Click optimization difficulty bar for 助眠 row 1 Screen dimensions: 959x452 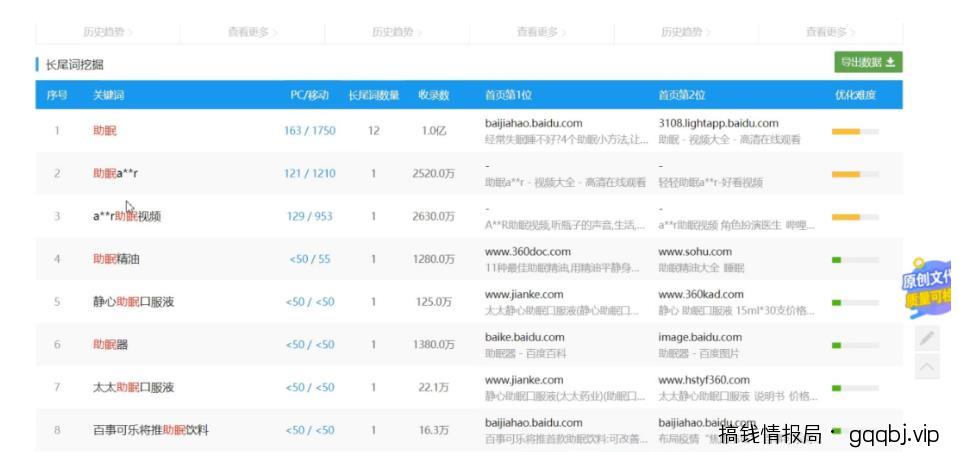tap(855, 132)
